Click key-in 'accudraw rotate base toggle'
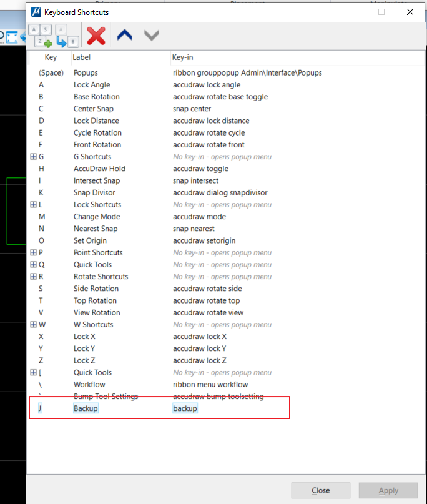 click(x=220, y=97)
